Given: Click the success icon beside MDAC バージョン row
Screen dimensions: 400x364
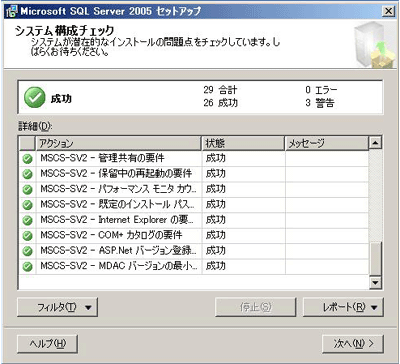Looking at the screenshot, I should pos(27,266).
